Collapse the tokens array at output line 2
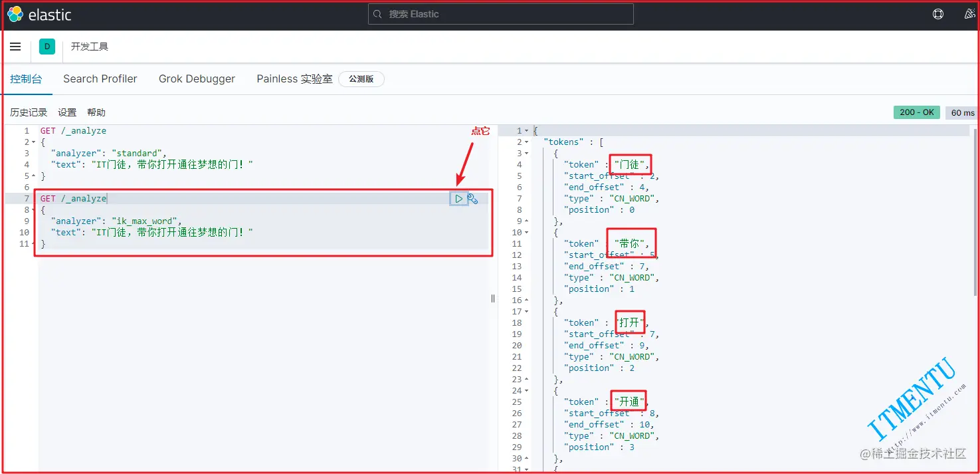Screen dimensions: 980x474 [527, 142]
